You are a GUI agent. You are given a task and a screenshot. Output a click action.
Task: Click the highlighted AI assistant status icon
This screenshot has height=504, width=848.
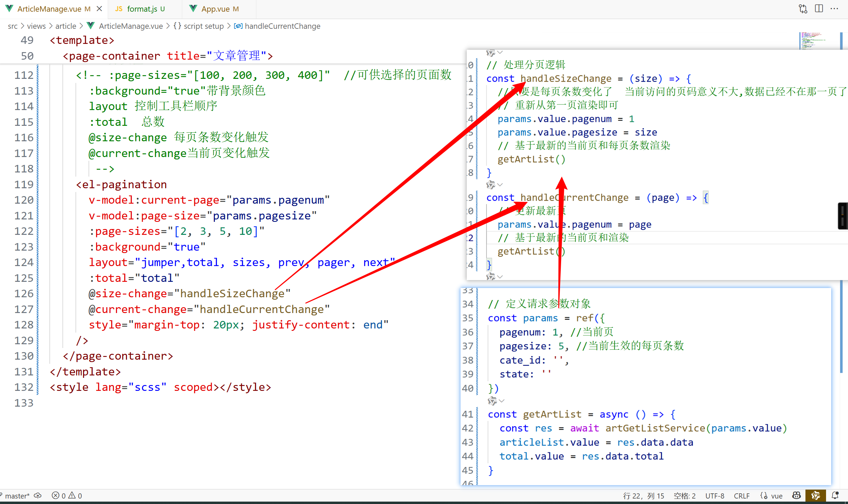tap(815, 496)
